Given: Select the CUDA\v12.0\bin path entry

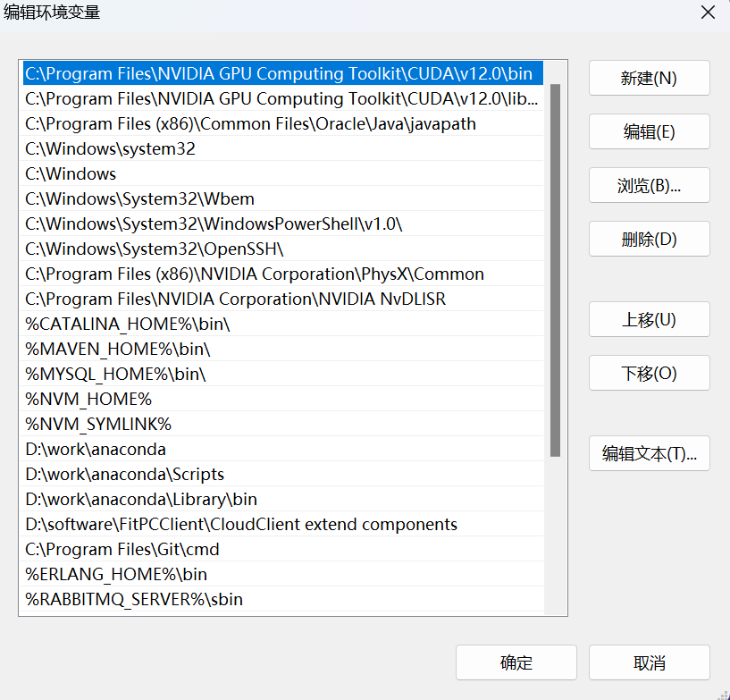Looking at the screenshot, I should pyautogui.click(x=283, y=73).
